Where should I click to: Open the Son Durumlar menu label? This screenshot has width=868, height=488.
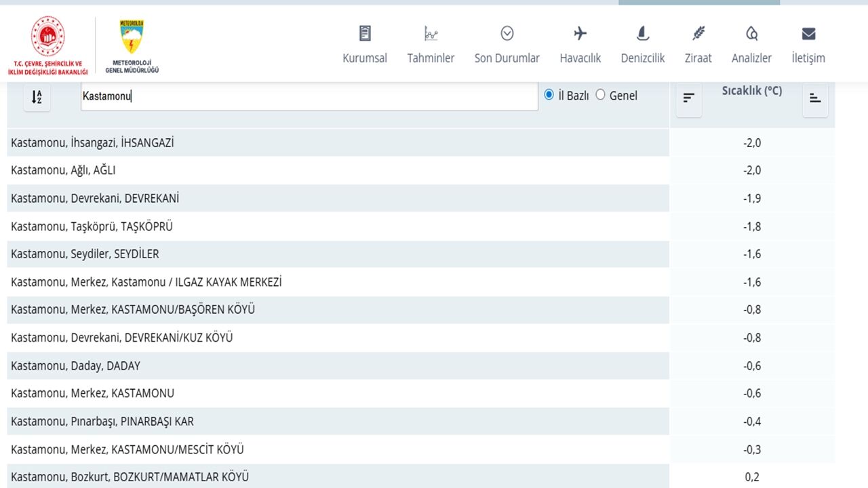[507, 58]
